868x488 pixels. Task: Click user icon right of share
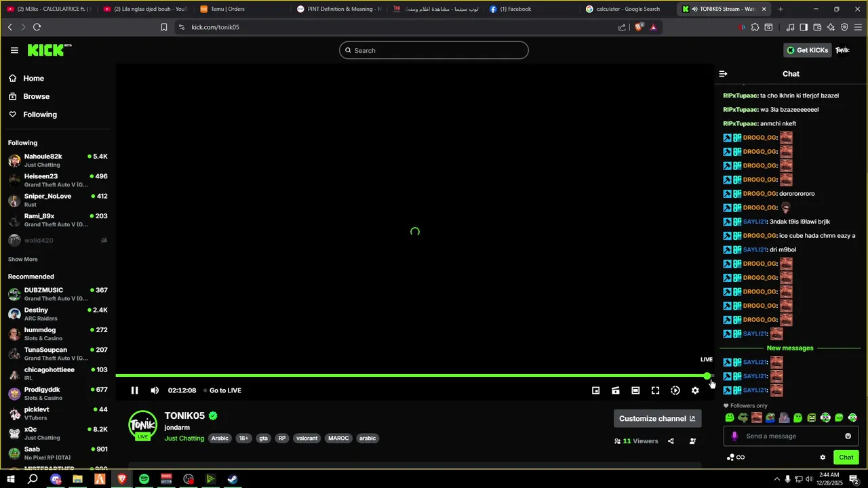point(692,441)
